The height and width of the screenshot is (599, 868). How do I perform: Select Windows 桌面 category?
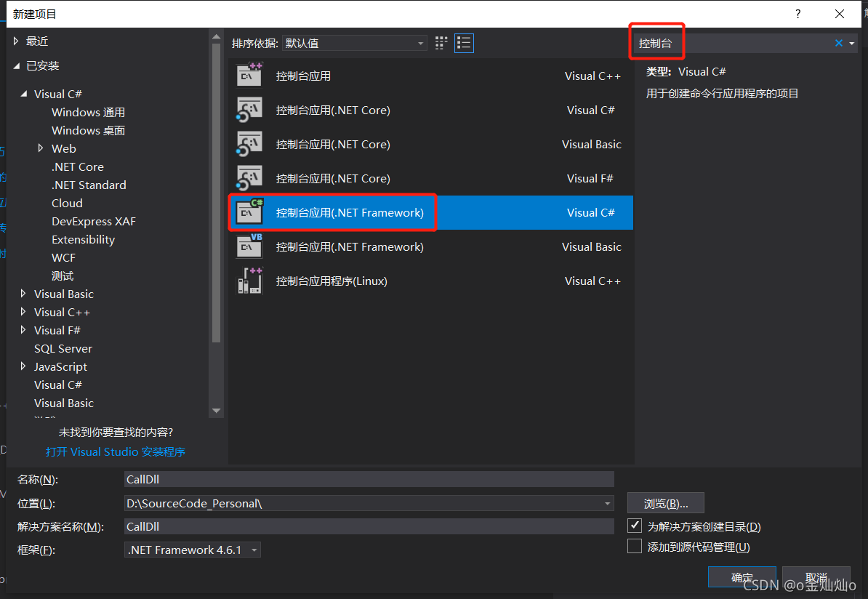coord(88,131)
